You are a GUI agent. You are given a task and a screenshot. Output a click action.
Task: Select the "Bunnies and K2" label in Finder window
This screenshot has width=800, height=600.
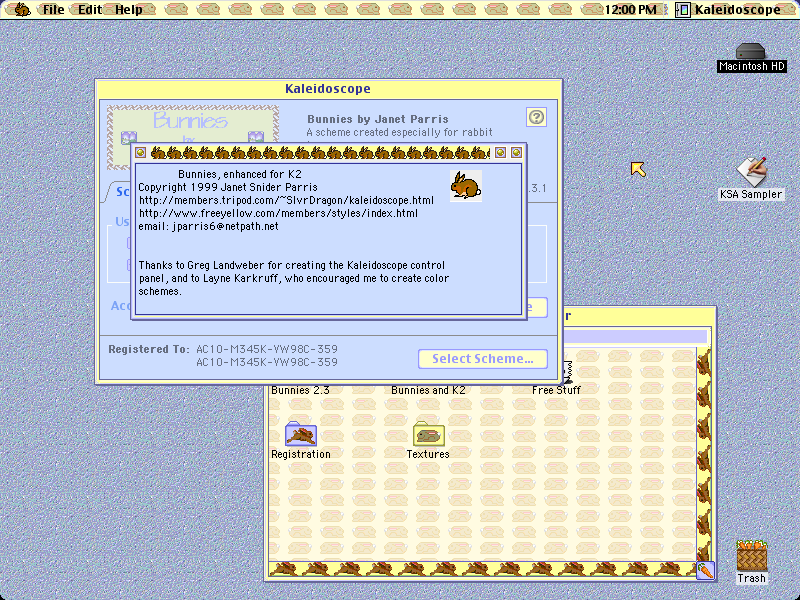pos(428,390)
